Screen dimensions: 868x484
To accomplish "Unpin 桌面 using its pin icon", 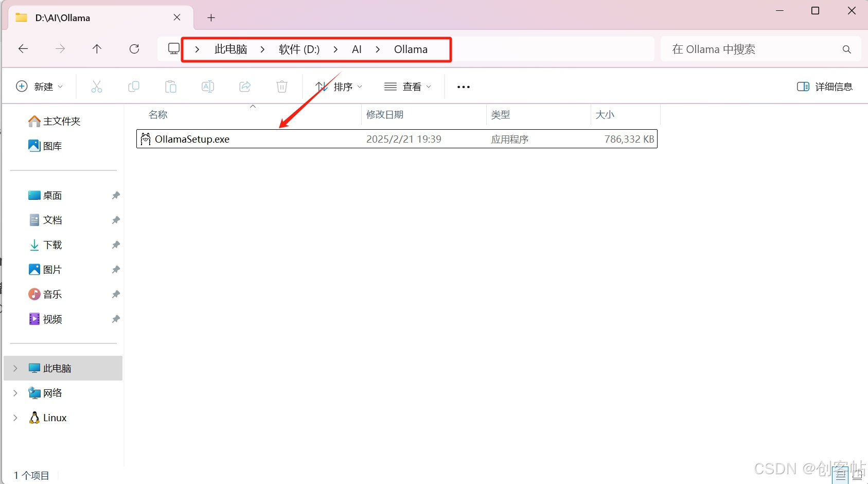I will [116, 195].
